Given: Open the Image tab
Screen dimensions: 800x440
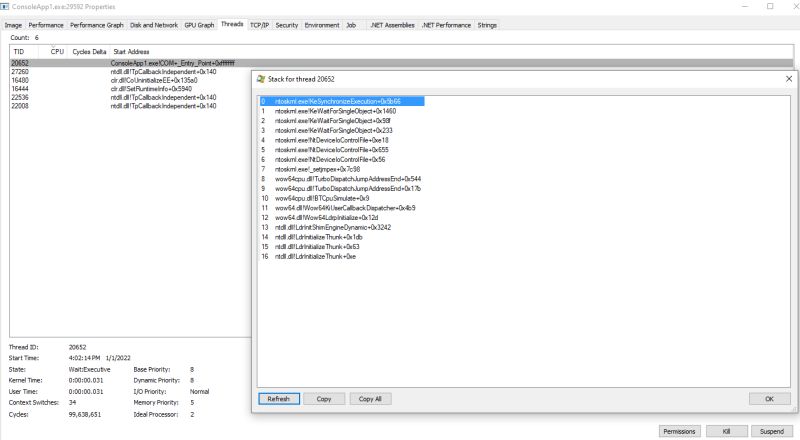Looking at the screenshot, I should (13, 25).
